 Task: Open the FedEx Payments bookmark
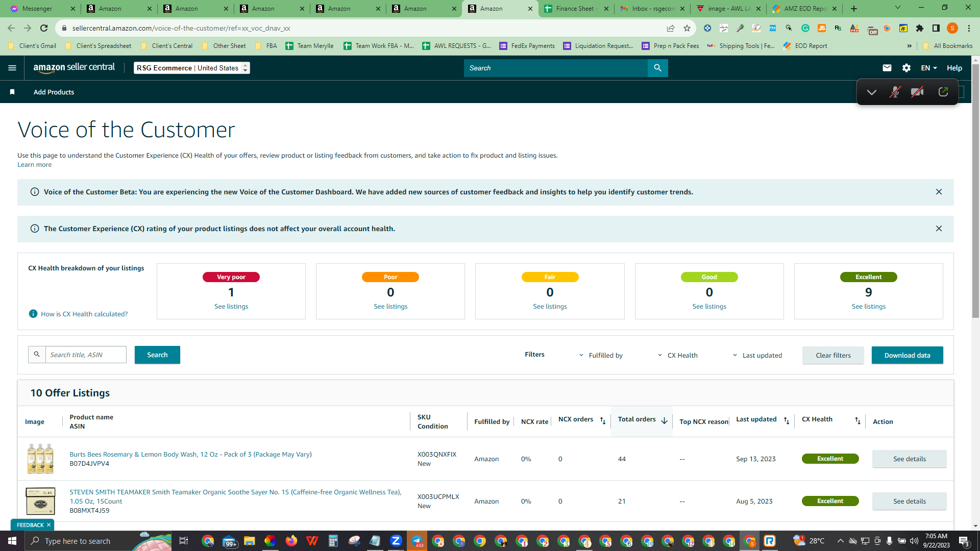click(527, 46)
